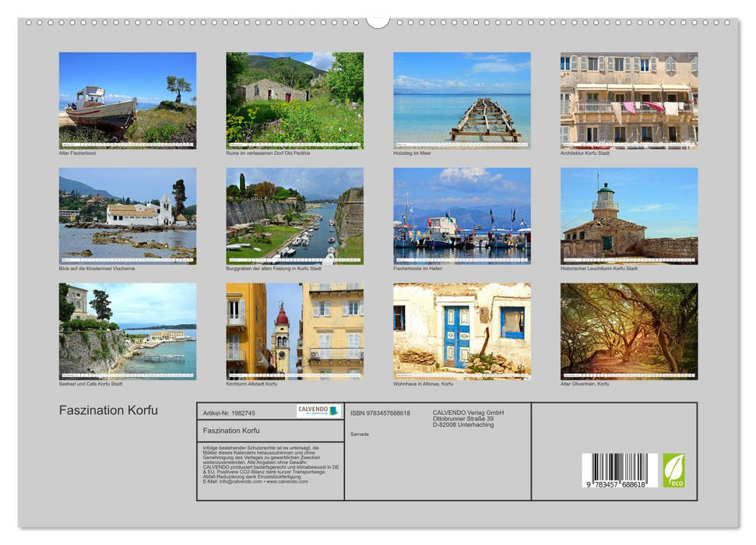Viewport: 756px width, 545px height.
Task: Open the www.calvendo.com website link
Action: (287, 483)
